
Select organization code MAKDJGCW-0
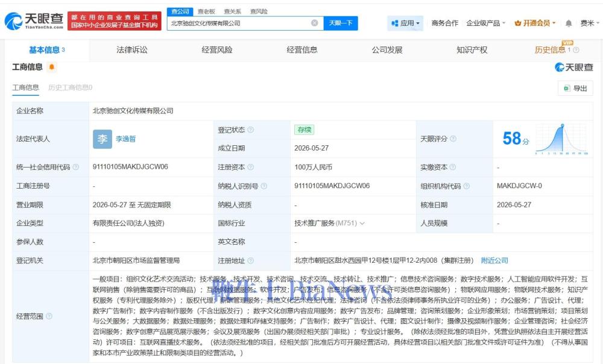click(x=519, y=186)
